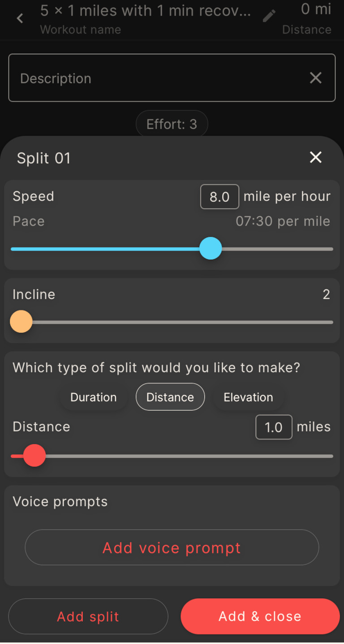Adjust the Distance slider handle
Screen dimensions: 344x644
tap(34, 455)
